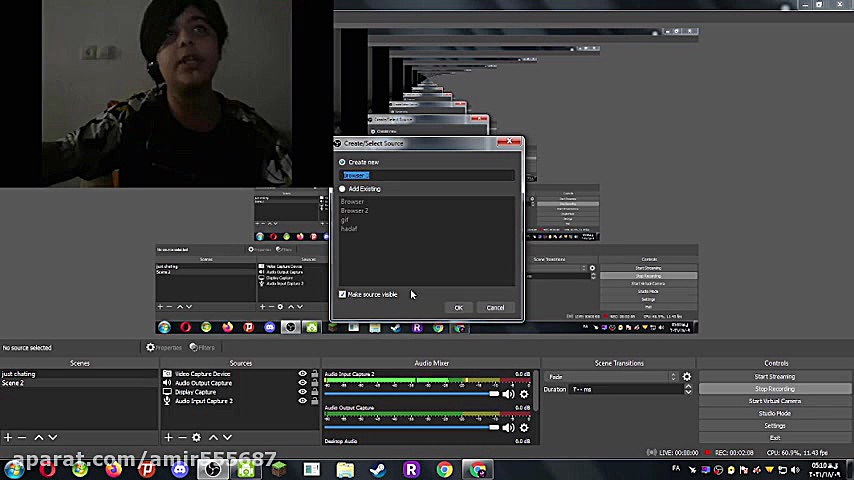Open the Fade transition dropdown
The image size is (854, 480).
[612, 376]
